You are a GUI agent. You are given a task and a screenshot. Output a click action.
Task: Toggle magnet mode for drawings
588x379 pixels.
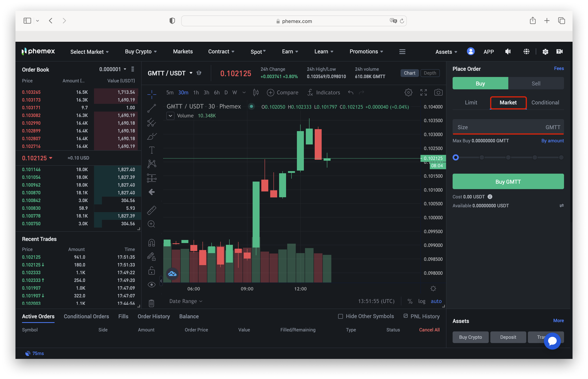click(x=152, y=243)
